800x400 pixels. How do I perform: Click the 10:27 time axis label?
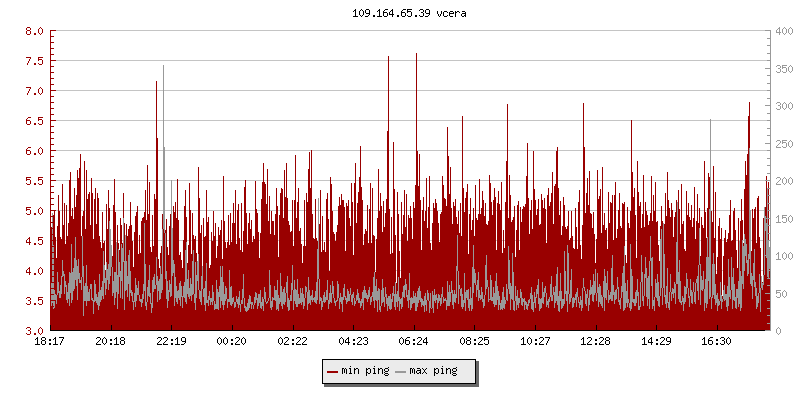pyautogui.click(x=535, y=342)
